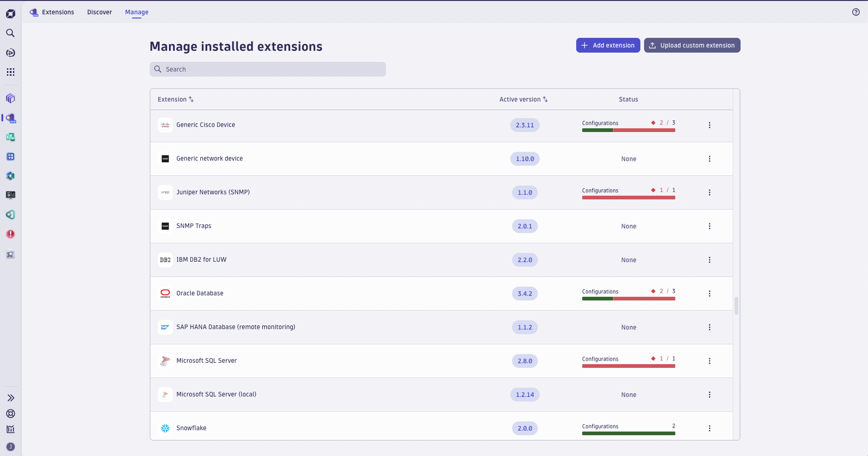Open the apps grid icon in the sidebar
The image size is (868, 456).
11,72
